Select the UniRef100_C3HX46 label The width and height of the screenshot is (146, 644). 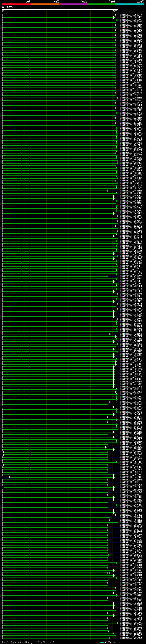tap(131, 100)
